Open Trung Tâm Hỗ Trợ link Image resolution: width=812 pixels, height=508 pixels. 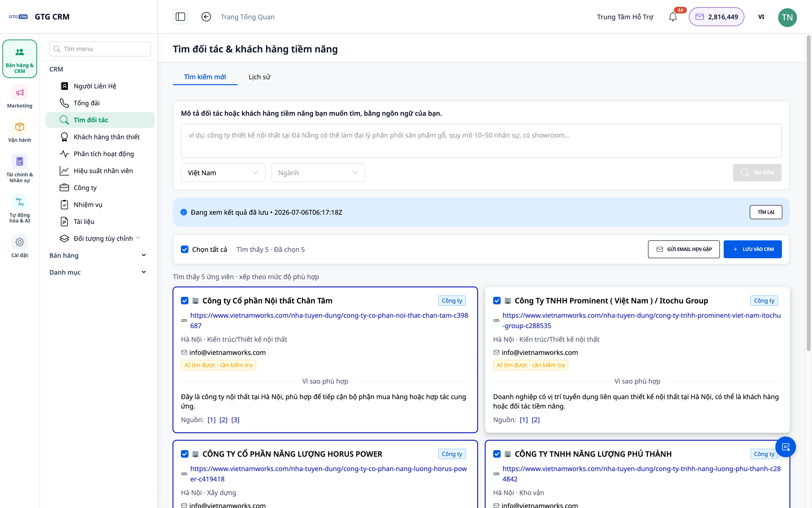(x=625, y=17)
